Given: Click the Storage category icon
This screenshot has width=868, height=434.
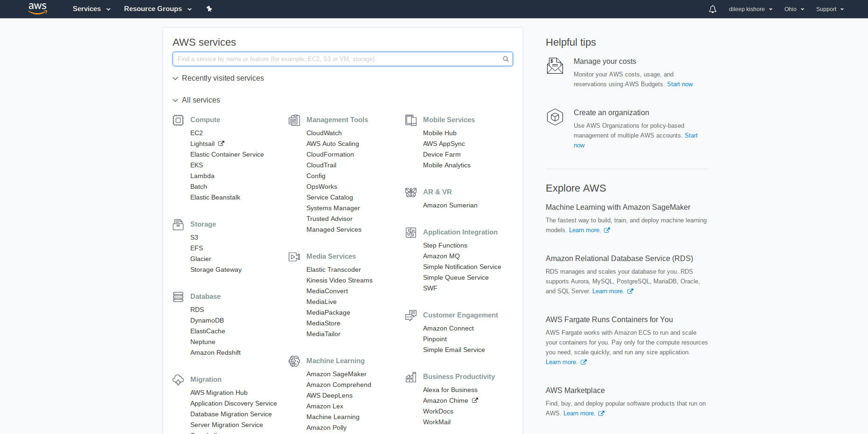Looking at the screenshot, I should coord(178,225).
